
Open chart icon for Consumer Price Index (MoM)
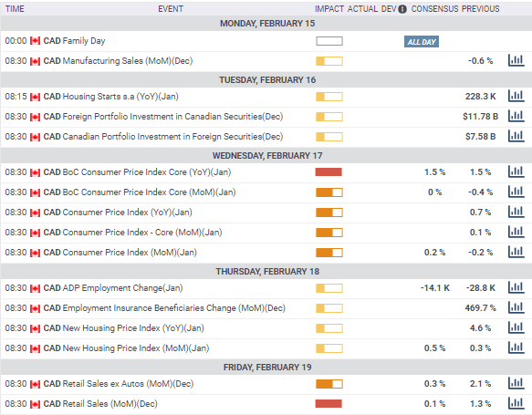[x=516, y=252]
